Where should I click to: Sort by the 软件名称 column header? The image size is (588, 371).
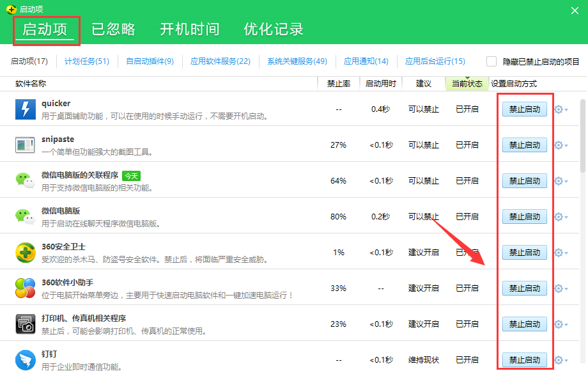[x=31, y=84]
